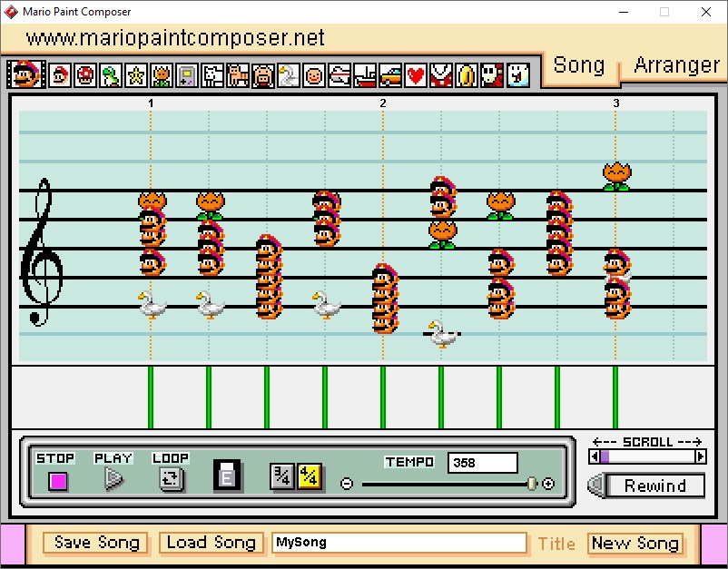Save the current song

coord(94,542)
